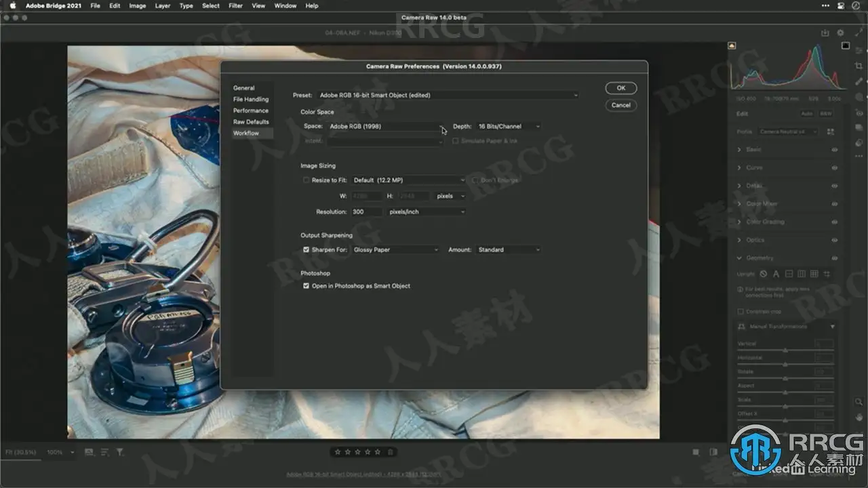Open Camera Raw settings gear icon
This screenshot has width=868, height=488.
841,33
